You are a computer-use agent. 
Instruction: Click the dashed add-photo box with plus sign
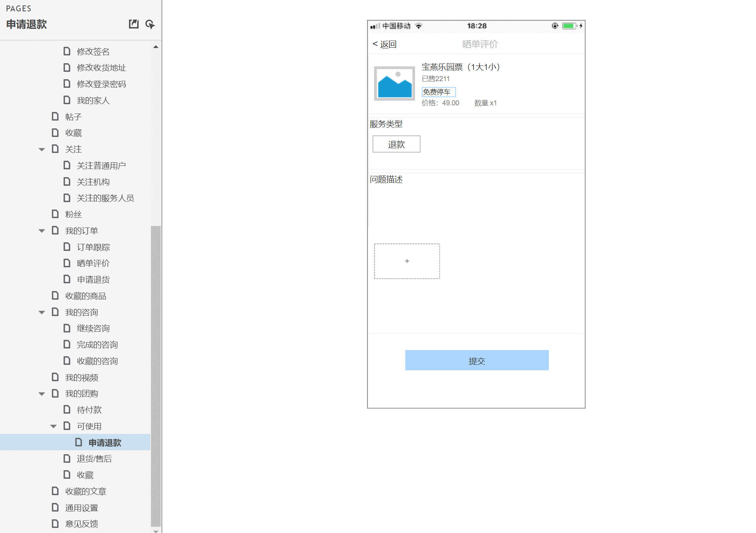pyautogui.click(x=407, y=261)
